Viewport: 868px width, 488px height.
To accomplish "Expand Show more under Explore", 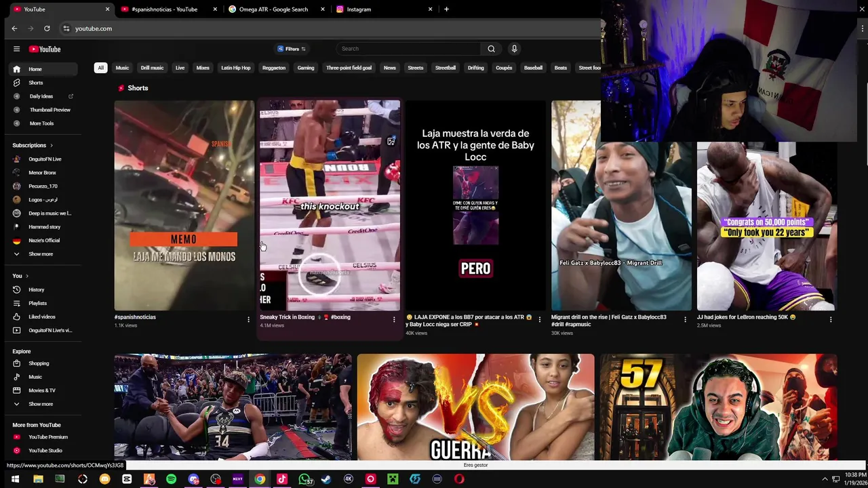I will click(x=43, y=404).
